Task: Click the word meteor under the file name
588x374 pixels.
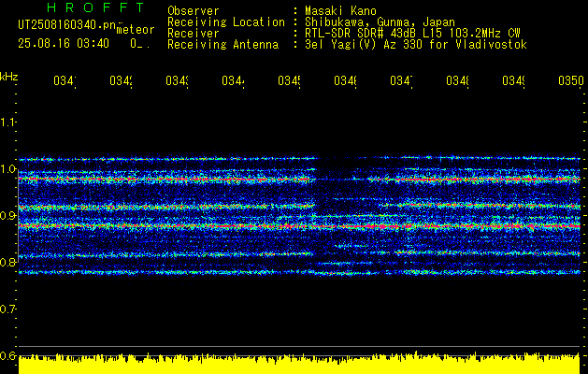Action: tap(136, 30)
